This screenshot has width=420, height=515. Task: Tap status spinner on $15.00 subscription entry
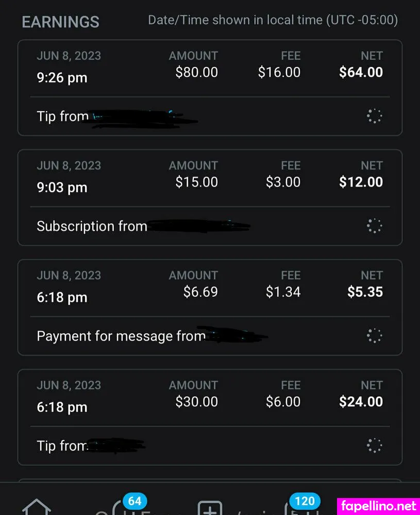(375, 226)
